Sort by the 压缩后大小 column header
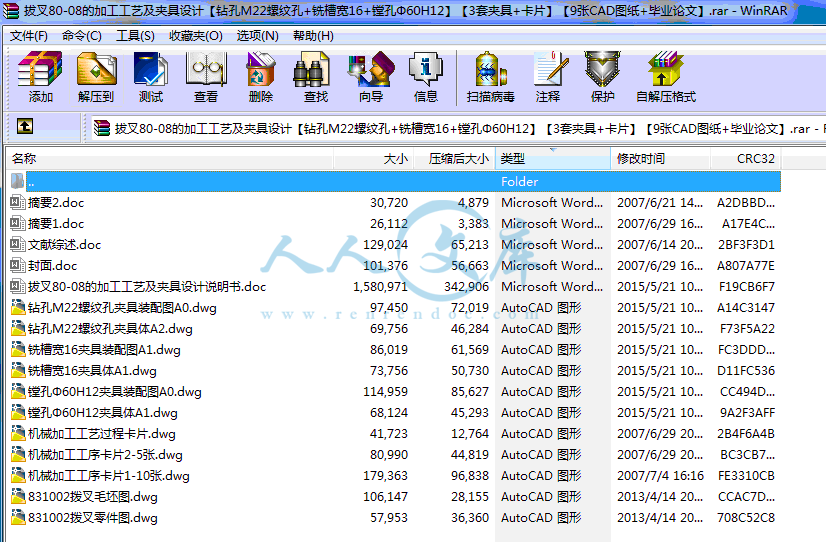This screenshot has width=826, height=542. (x=455, y=159)
